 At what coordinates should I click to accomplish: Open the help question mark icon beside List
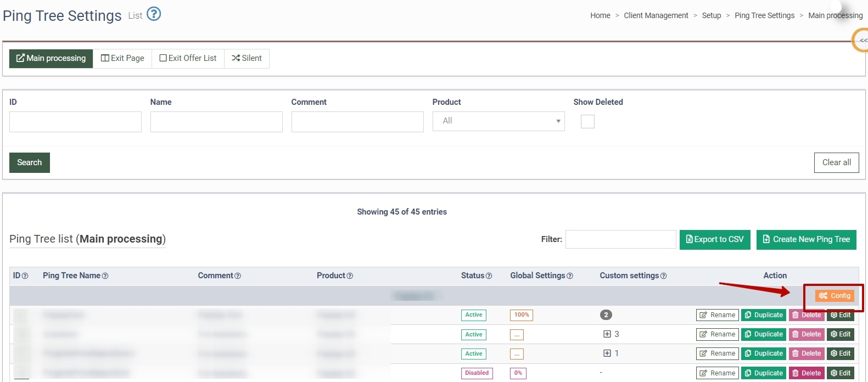(154, 14)
